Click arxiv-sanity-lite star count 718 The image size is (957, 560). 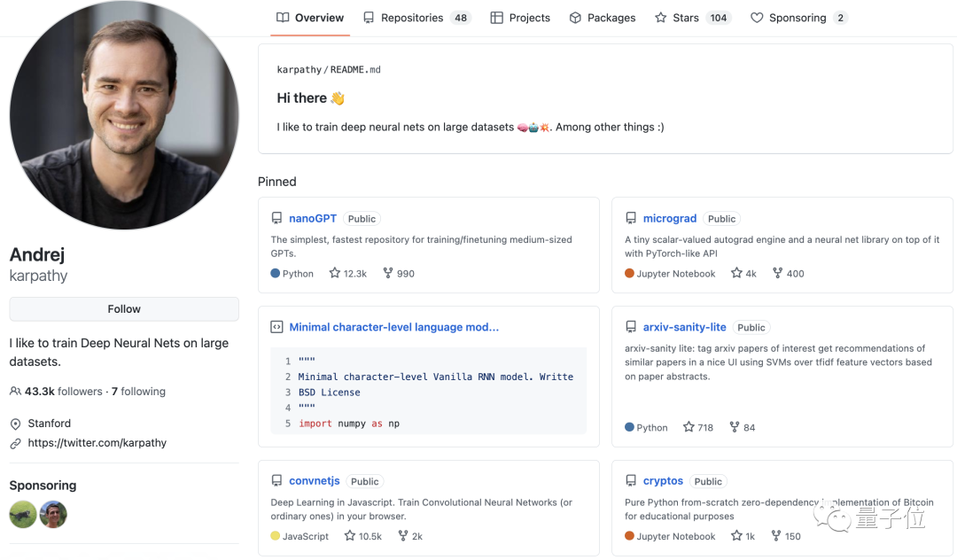(x=698, y=427)
